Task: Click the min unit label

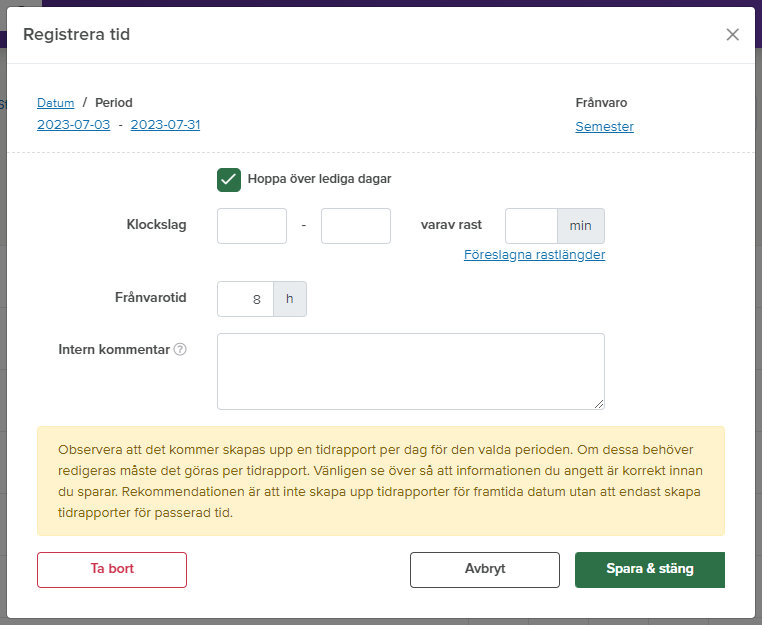Action: [581, 226]
